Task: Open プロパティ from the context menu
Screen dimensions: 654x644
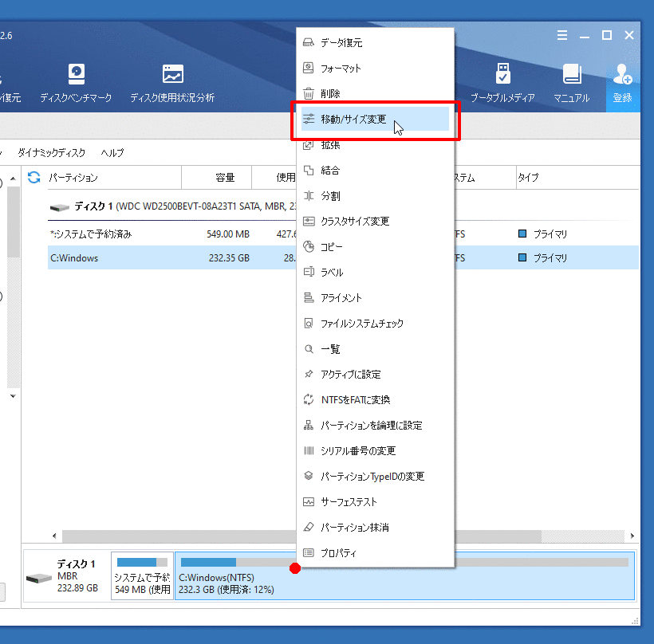Action: click(338, 553)
